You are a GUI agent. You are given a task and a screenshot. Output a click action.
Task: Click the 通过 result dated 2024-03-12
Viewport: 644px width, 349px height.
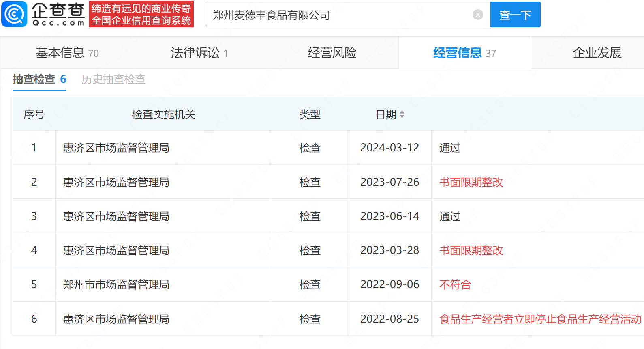coord(450,148)
